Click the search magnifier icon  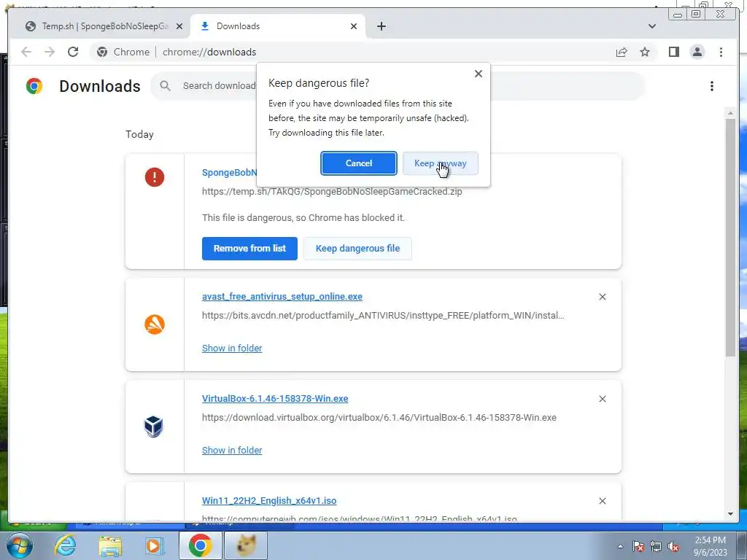[165, 86]
